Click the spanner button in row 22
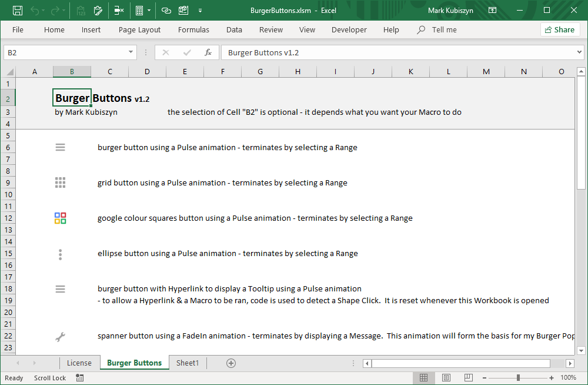This screenshot has height=385, width=588. (60, 336)
